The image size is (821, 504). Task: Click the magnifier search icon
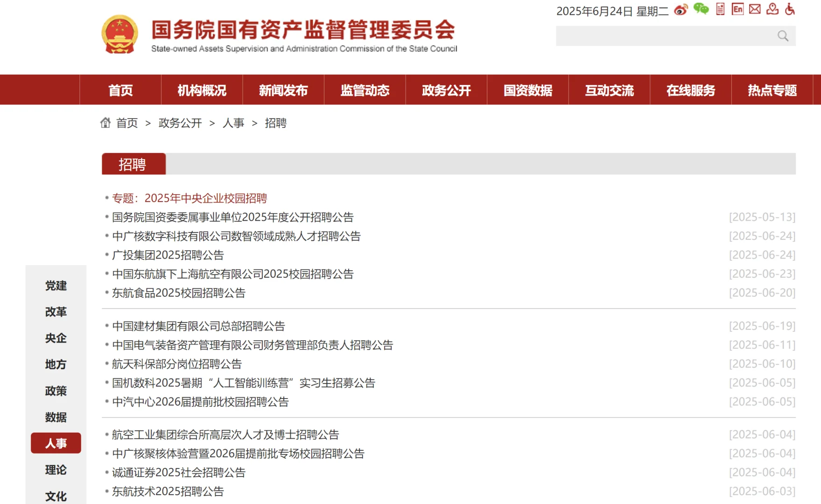(x=783, y=36)
